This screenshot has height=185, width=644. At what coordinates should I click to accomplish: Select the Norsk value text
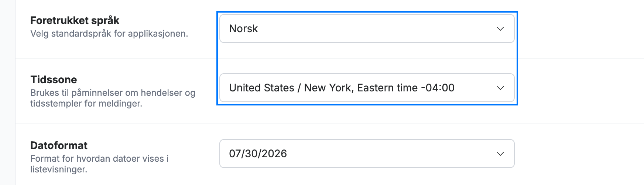pyautogui.click(x=243, y=28)
